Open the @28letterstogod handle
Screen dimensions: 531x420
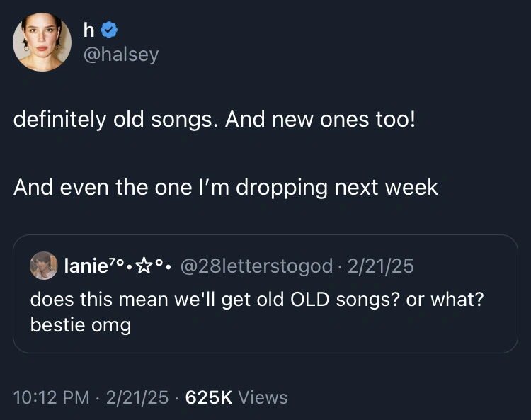coord(257,266)
